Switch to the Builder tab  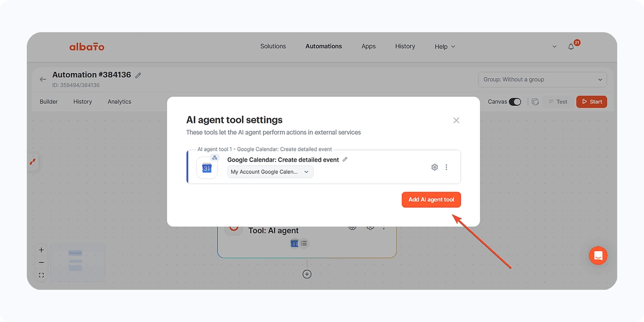(49, 101)
